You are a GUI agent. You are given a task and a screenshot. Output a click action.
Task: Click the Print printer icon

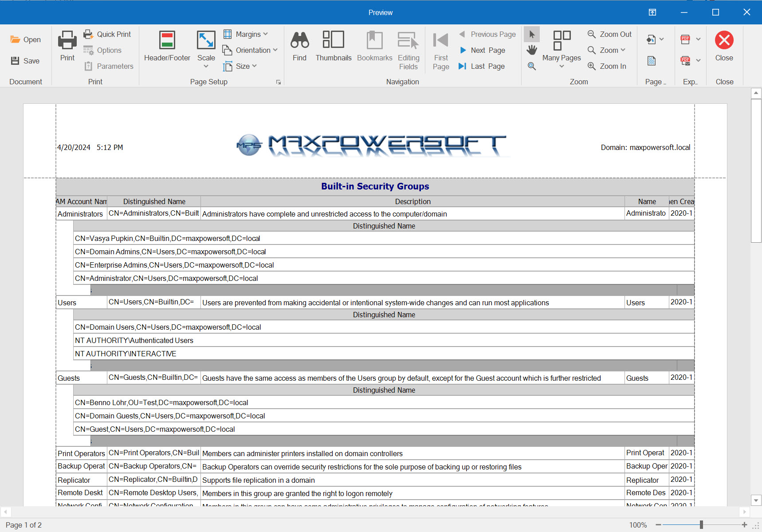(67, 40)
